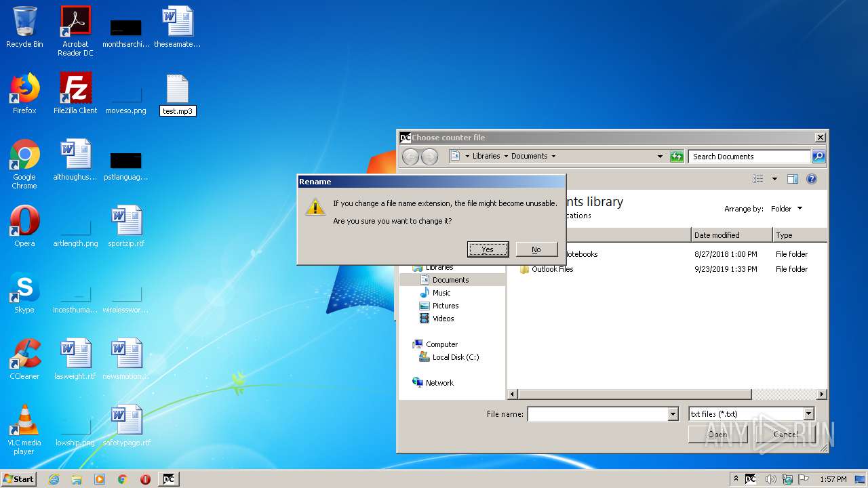Select VLC media player desktop shortcut
This screenshot has height=488, width=868.
pos(24,430)
